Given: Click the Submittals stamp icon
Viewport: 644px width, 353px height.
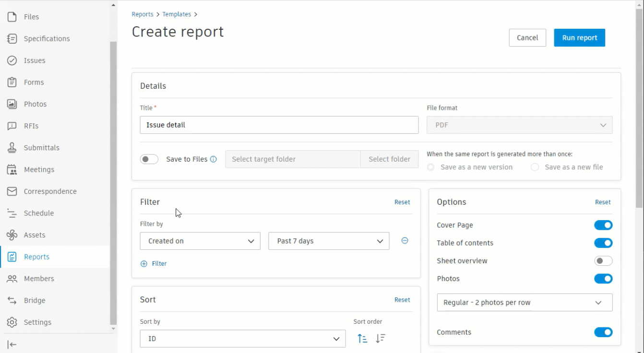Looking at the screenshot, I should (x=12, y=148).
